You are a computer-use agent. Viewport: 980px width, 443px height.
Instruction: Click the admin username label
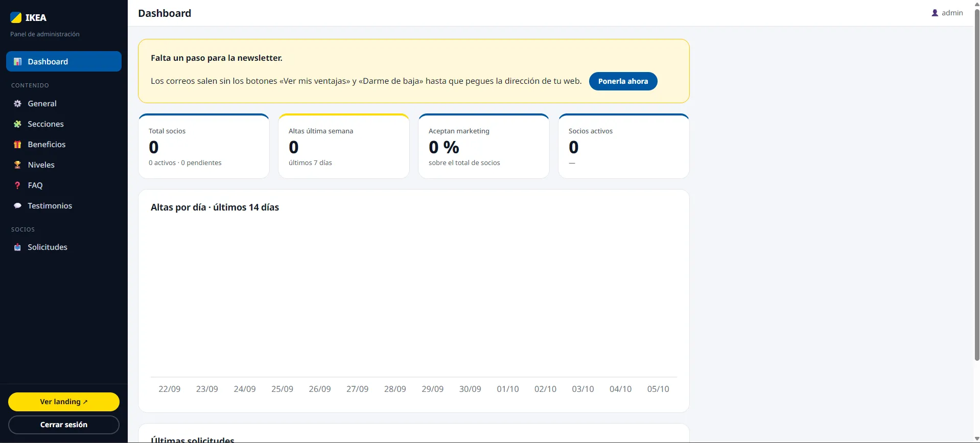pyautogui.click(x=952, y=13)
